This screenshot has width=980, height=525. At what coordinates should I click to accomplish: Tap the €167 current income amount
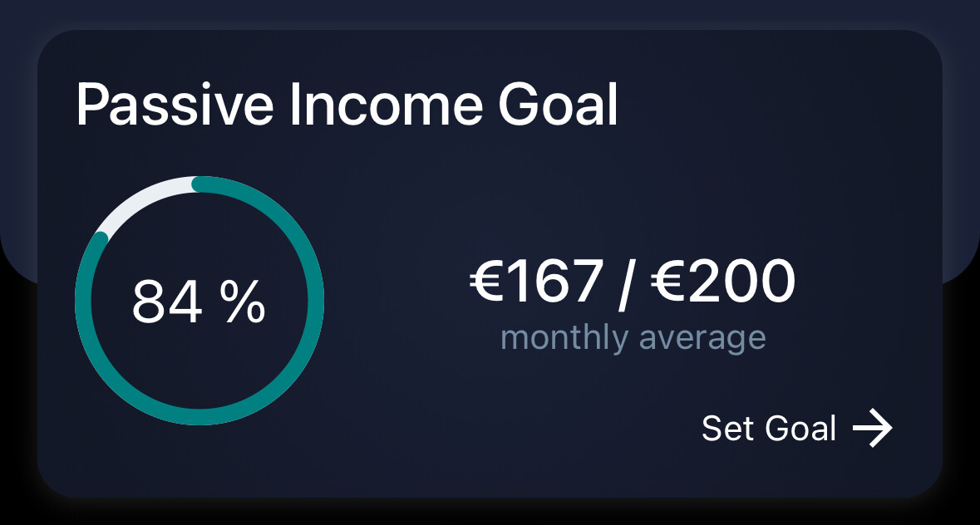534,281
